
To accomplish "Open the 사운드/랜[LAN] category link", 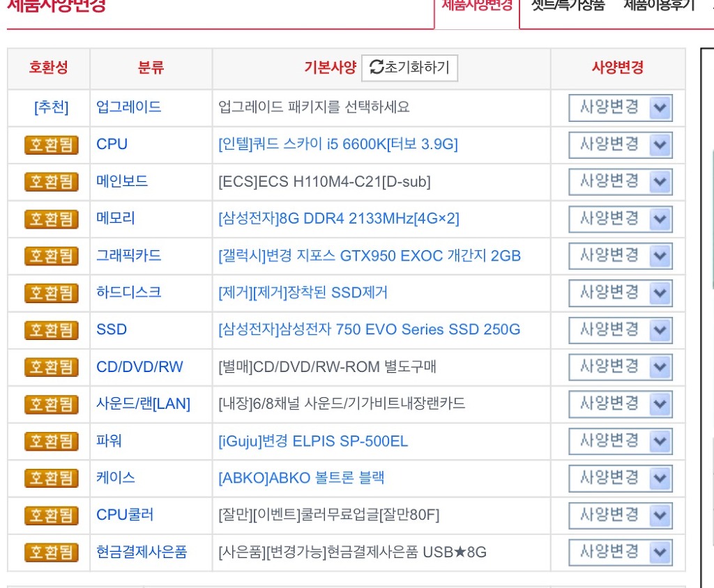I will pos(144,404).
